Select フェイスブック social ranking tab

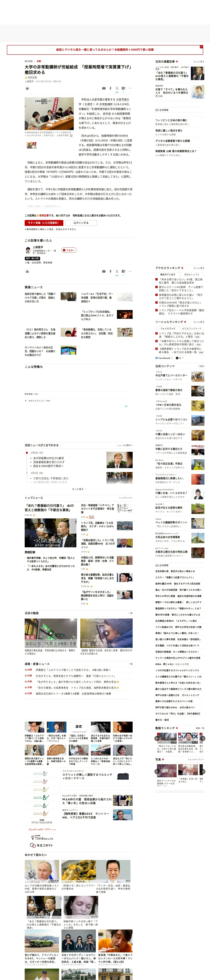(168, 328)
